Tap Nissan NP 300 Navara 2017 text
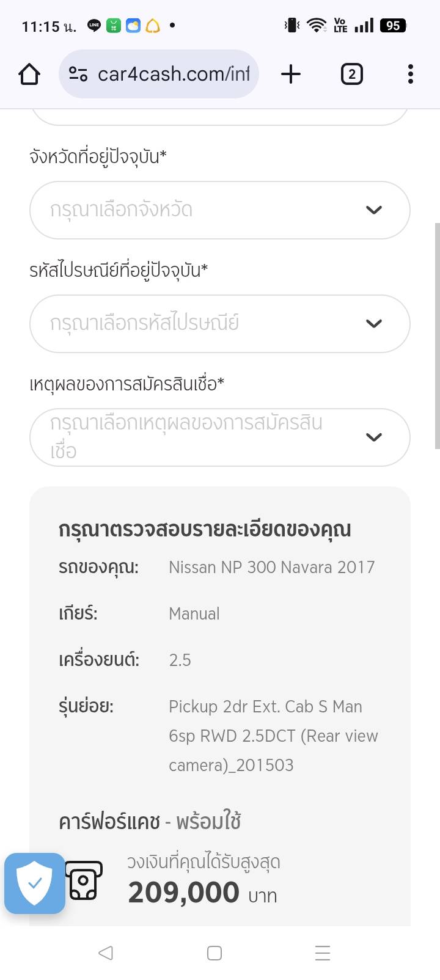Screen dimensions: 440x980 click(271, 568)
